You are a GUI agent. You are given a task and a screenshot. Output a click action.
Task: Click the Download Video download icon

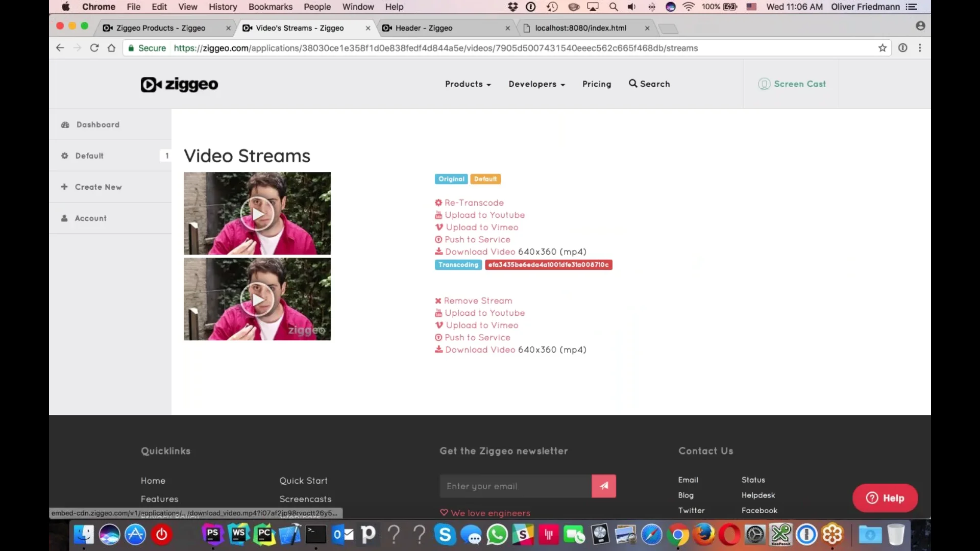click(438, 252)
